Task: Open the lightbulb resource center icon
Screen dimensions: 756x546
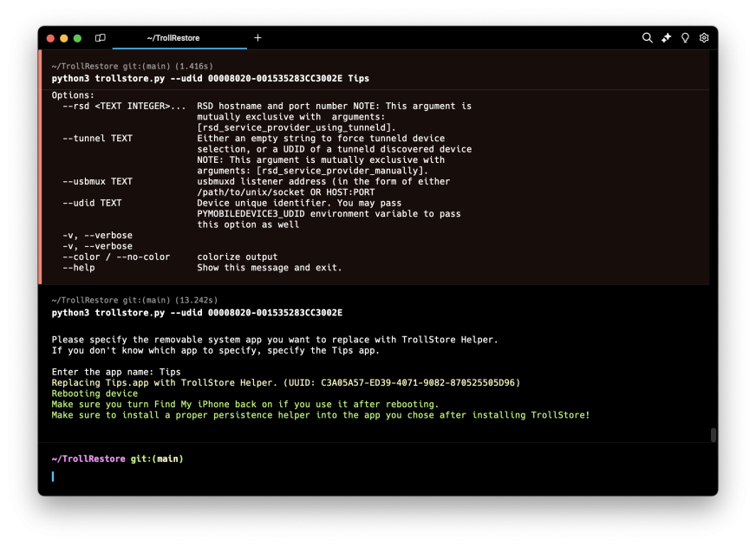Action: (x=685, y=37)
